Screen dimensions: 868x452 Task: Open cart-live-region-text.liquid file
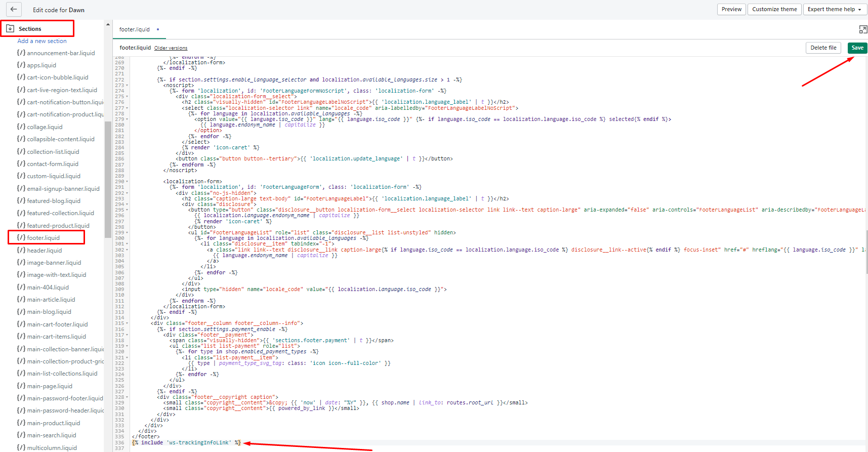coord(62,90)
